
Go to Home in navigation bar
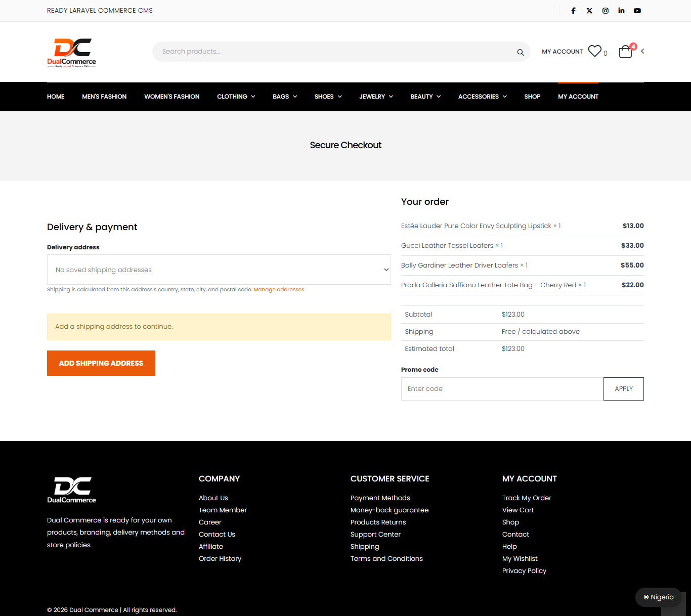[56, 97]
